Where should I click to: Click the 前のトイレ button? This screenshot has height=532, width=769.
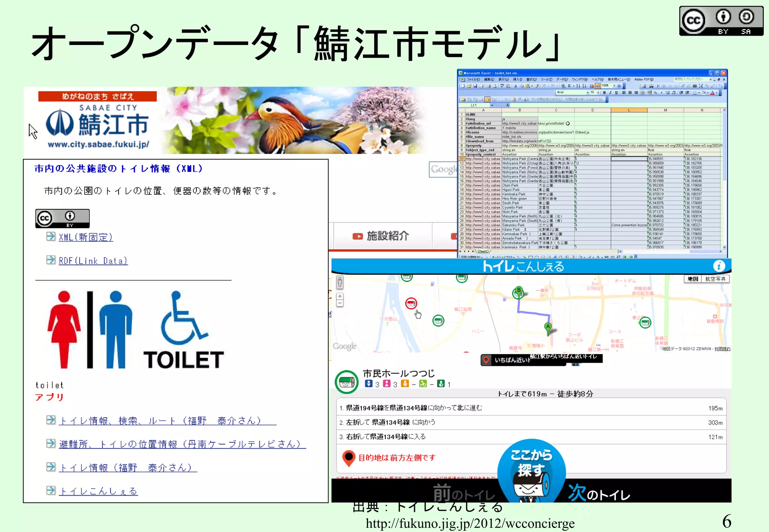pos(464,493)
